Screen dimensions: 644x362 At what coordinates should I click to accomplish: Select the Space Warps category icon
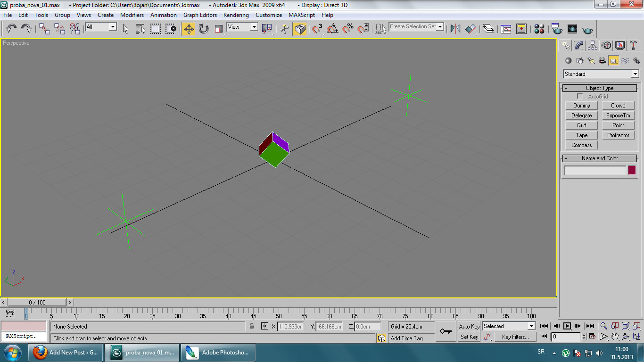click(x=625, y=60)
